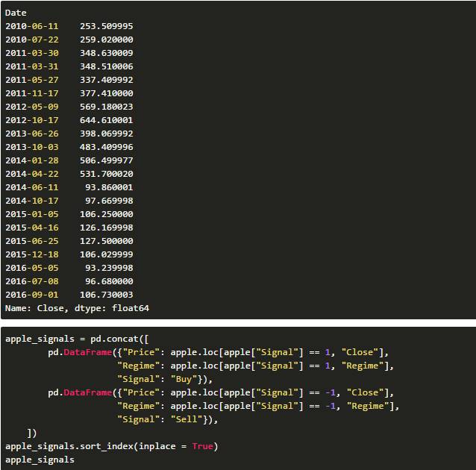Select date 2010-06-11 in output
The height and width of the screenshot is (470, 476).
tap(32, 26)
